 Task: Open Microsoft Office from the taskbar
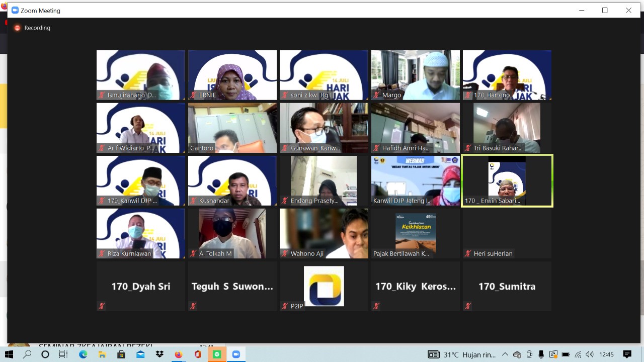pyautogui.click(x=198, y=354)
